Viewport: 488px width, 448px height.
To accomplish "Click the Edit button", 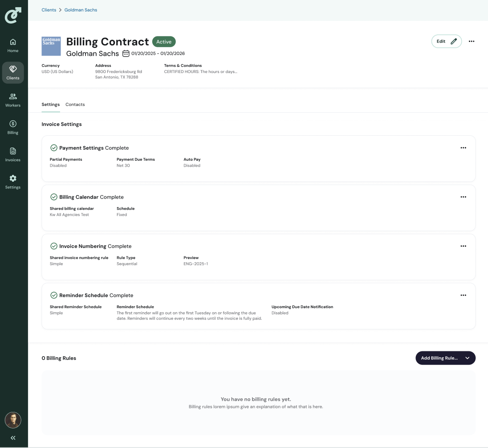I will point(446,41).
